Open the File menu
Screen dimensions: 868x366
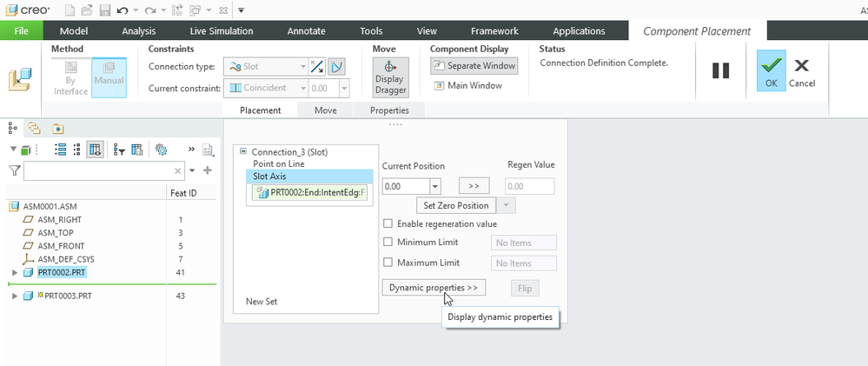point(21,31)
